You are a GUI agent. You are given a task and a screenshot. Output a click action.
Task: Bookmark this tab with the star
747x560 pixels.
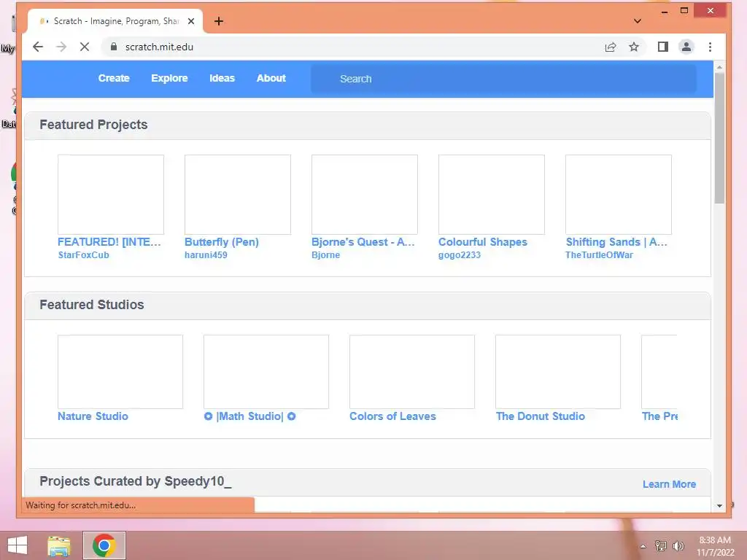(634, 47)
